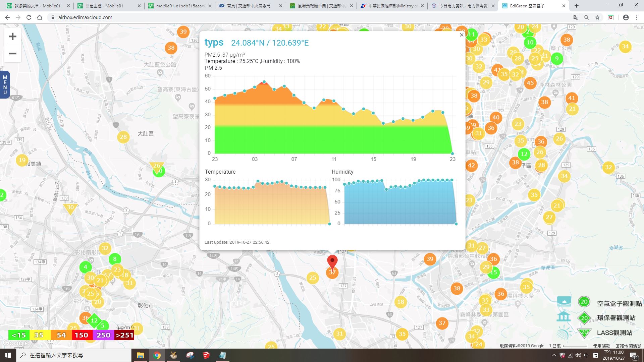Click the airbox station legend icon 空氣盒子觀測點
Screen dimensions: 644x362
coord(584,302)
